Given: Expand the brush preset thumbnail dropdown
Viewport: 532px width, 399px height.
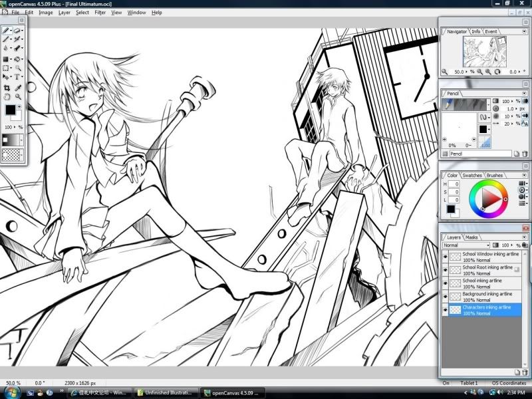Looking at the screenshot, I should [489, 104].
